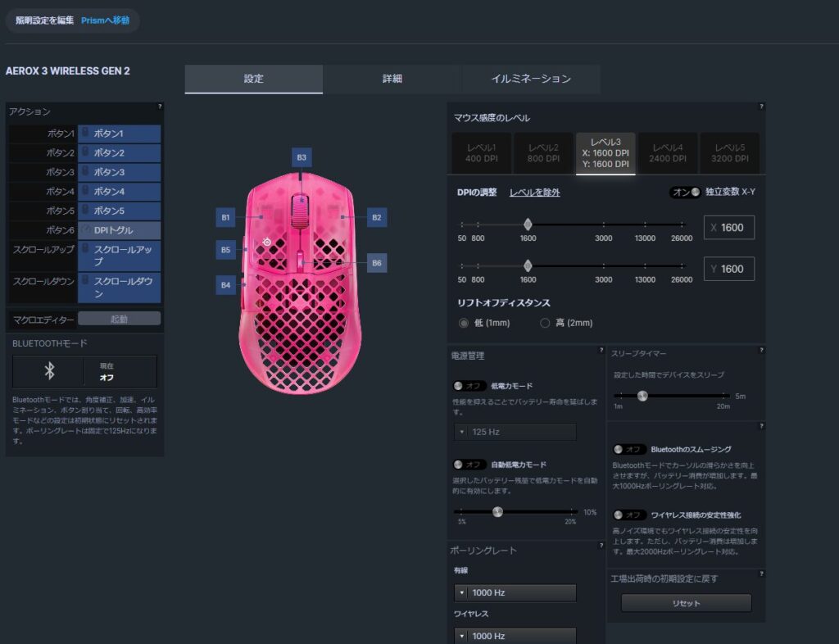Click the レベルを除外 link
Image resolution: width=839 pixels, height=644 pixels.
534,193
